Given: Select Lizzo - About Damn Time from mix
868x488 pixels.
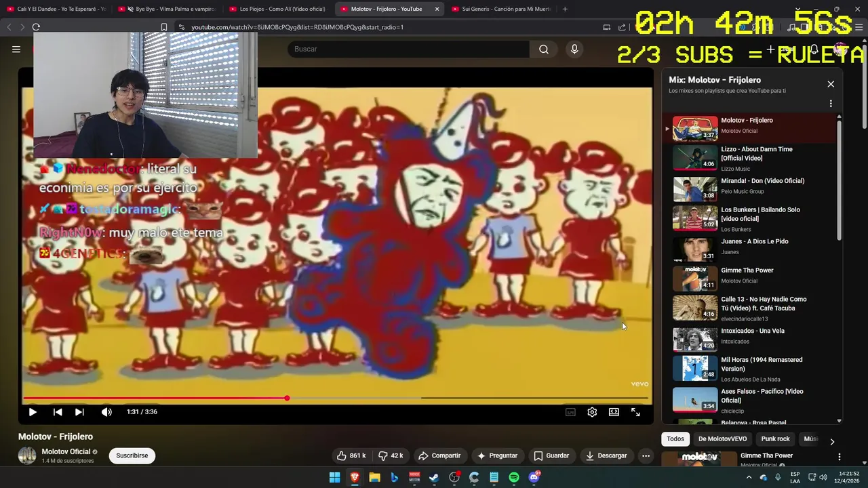Looking at the screenshot, I should click(749, 157).
